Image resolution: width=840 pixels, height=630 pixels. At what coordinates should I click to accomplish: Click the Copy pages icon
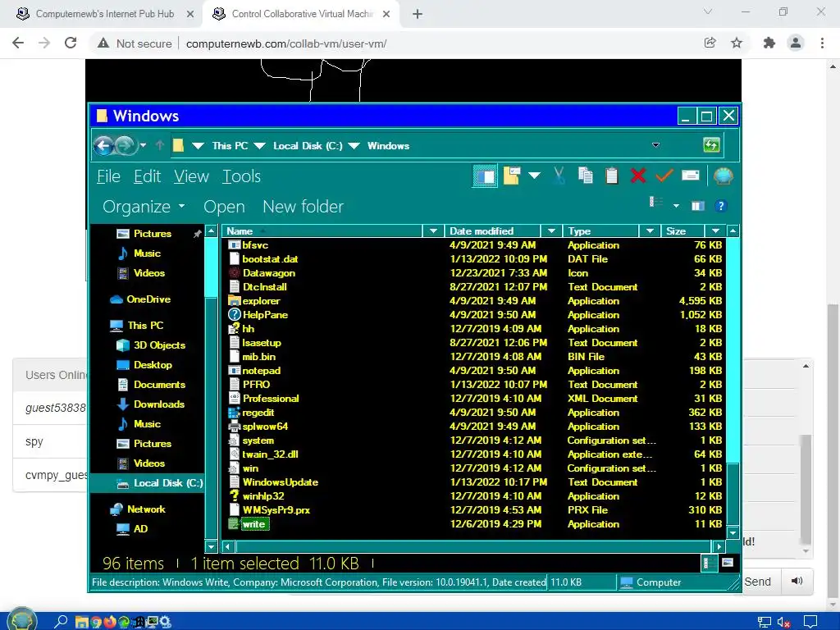tap(586, 176)
